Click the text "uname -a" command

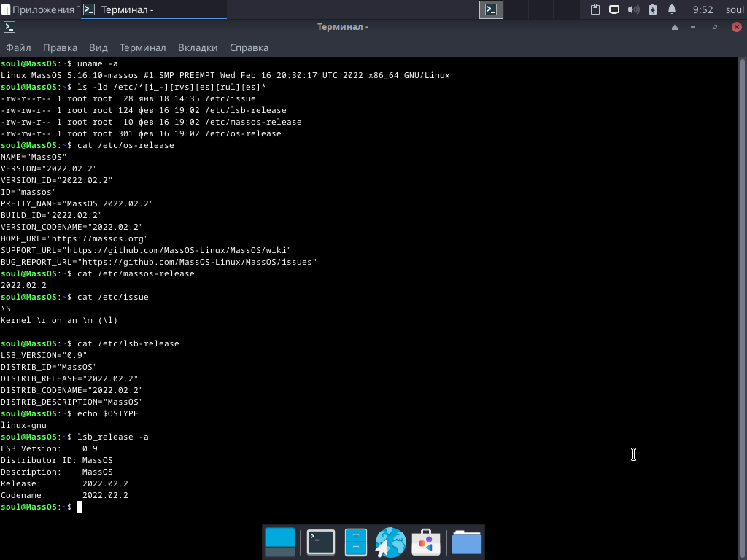[97, 63]
